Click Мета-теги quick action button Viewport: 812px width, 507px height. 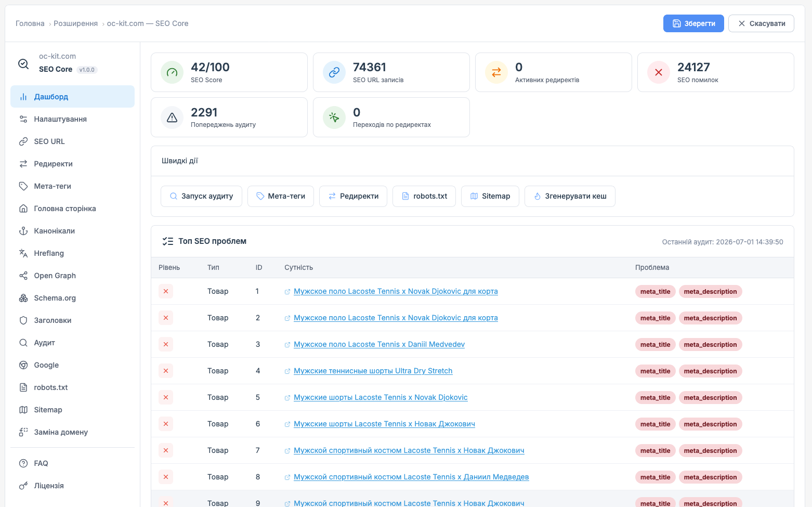click(281, 196)
